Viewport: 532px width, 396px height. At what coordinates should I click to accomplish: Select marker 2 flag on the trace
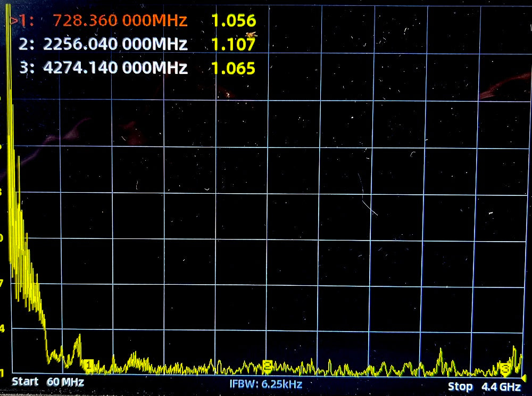point(268,365)
